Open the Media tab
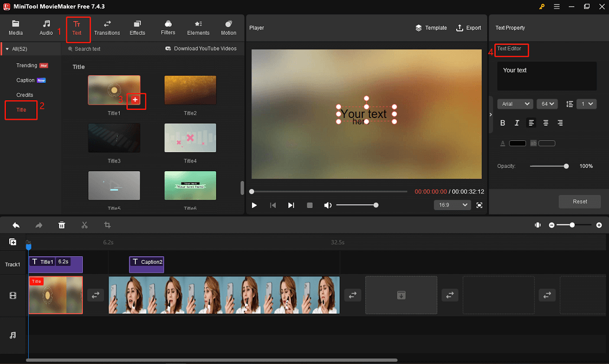 coord(16,28)
